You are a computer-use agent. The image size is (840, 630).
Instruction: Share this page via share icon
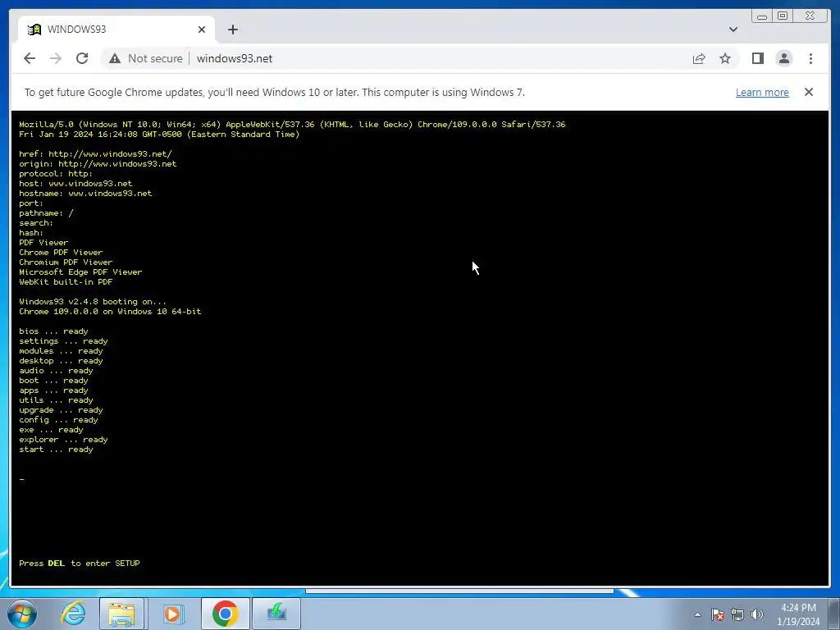pos(699,58)
